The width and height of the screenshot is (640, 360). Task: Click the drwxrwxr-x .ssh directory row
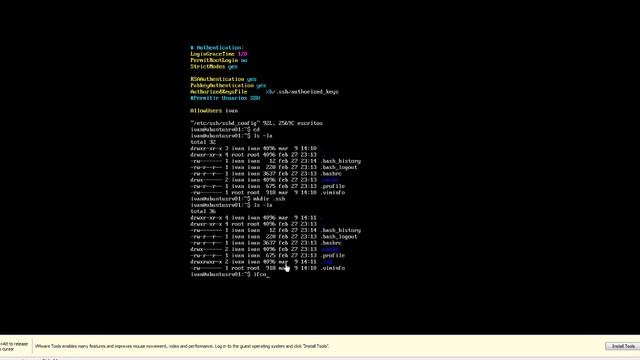pyautogui.click(x=262, y=262)
